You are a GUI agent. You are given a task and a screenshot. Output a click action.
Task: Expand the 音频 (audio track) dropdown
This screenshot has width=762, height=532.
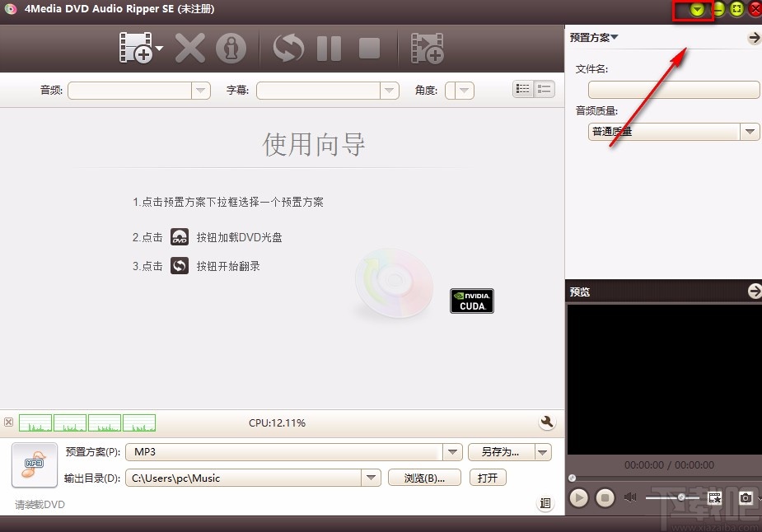[x=201, y=91]
